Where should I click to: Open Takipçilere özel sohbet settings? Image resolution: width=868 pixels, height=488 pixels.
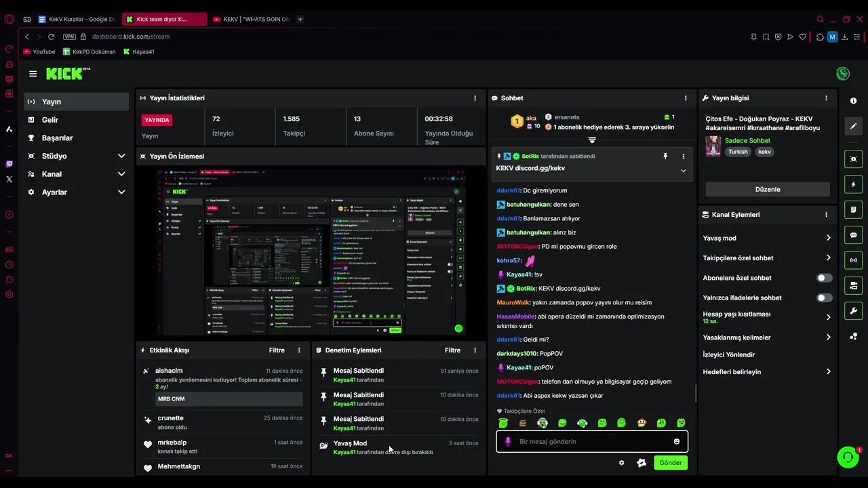click(828, 258)
